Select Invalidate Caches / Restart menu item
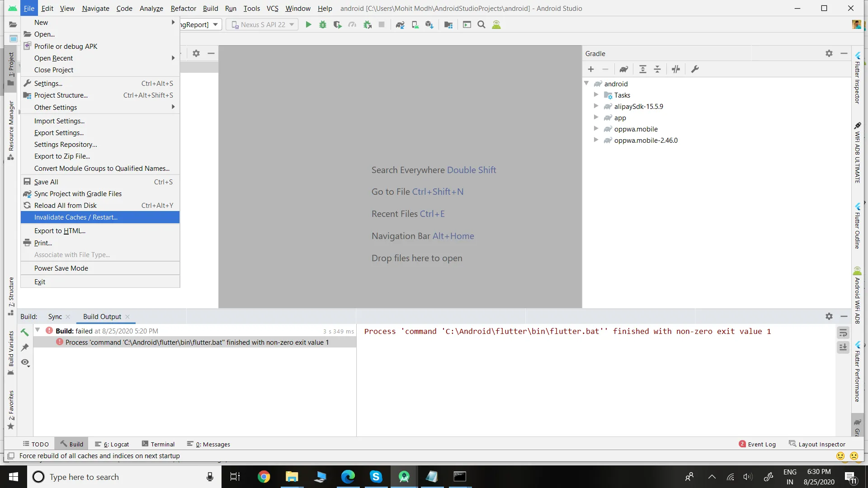The image size is (868, 488). (76, 217)
